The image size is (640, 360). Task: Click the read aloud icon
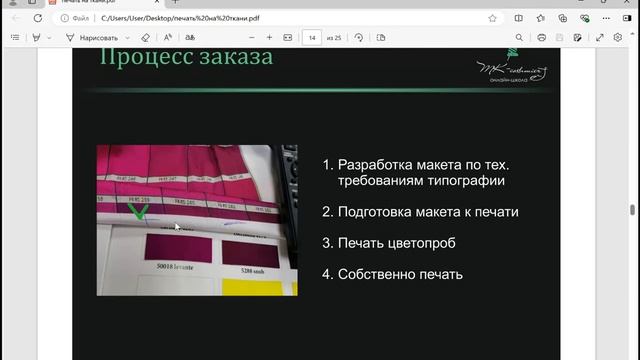167,38
